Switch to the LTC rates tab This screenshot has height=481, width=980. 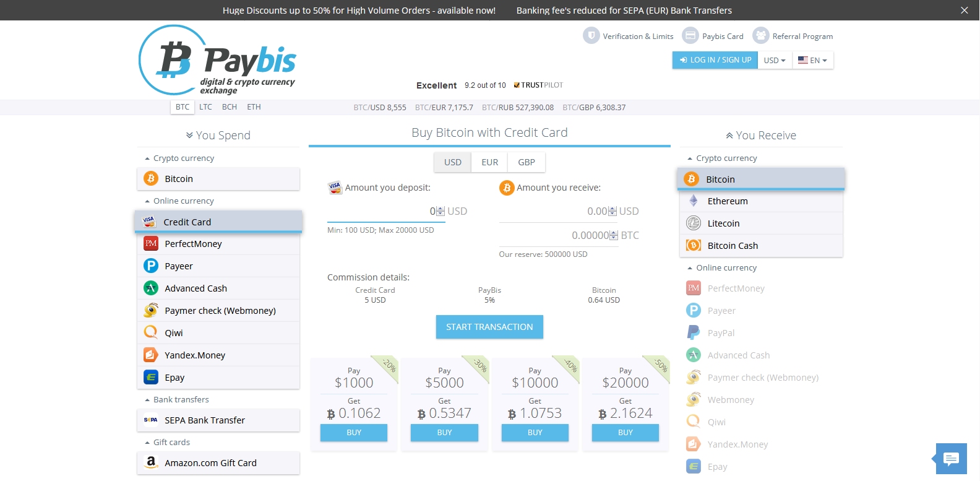click(205, 107)
